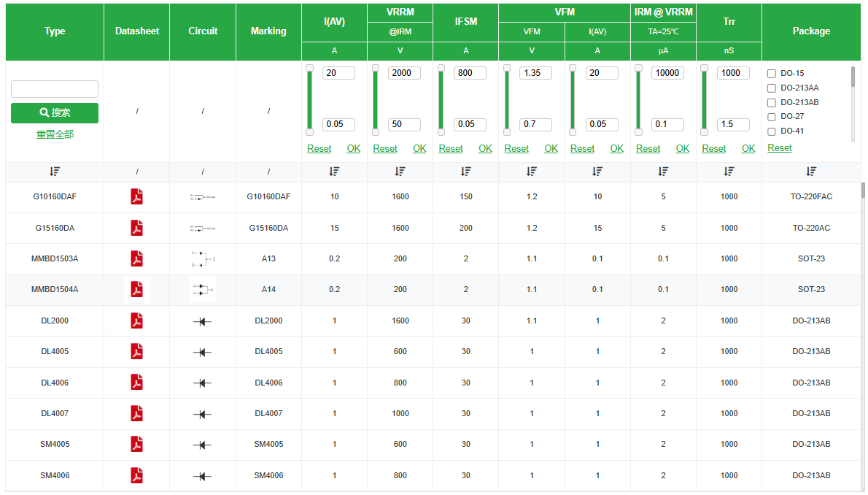Click the SM4006 PDF datasheet icon
This screenshot has height=495, width=868.
[136, 475]
